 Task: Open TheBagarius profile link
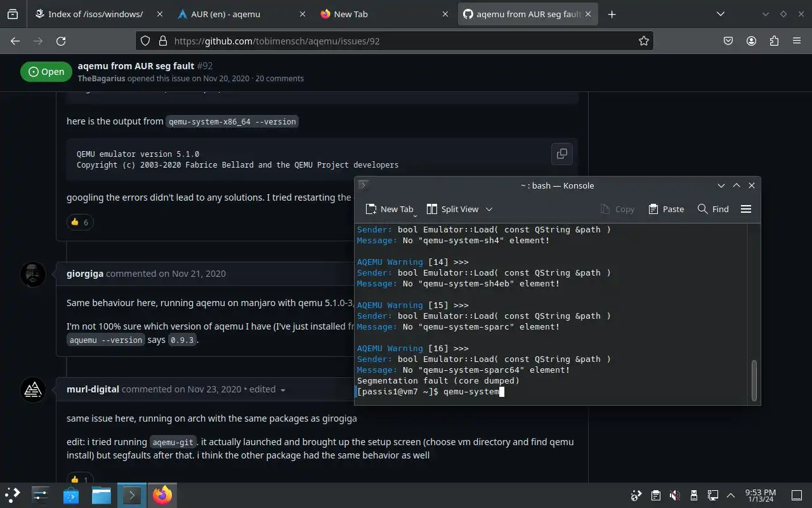[x=101, y=79]
